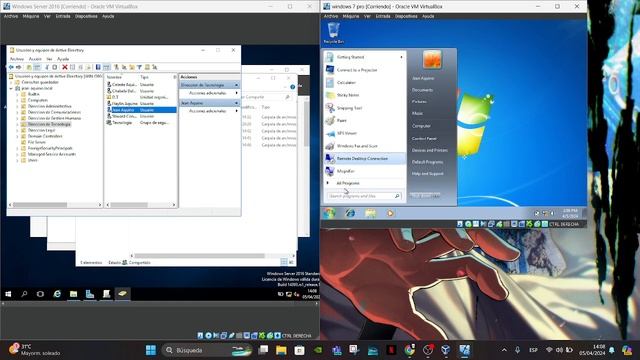Collapse the jean-aquino.local domain node
This screenshot has height=360, width=640.
point(11,88)
